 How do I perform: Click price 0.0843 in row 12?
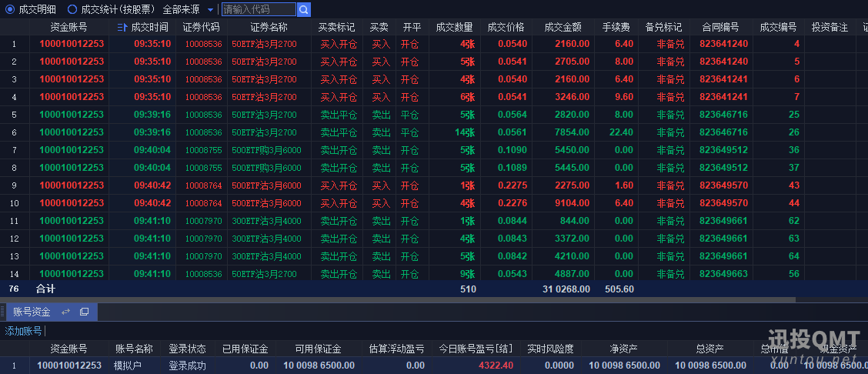pos(512,239)
